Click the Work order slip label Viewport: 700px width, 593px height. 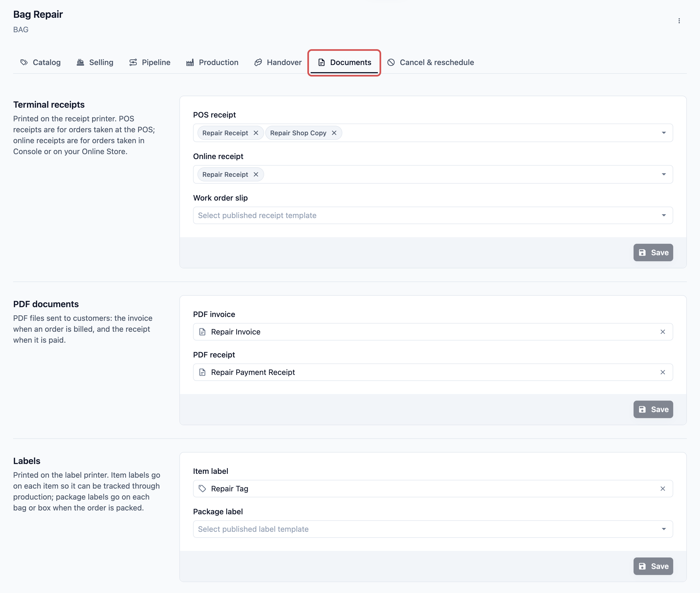point(220,198)
